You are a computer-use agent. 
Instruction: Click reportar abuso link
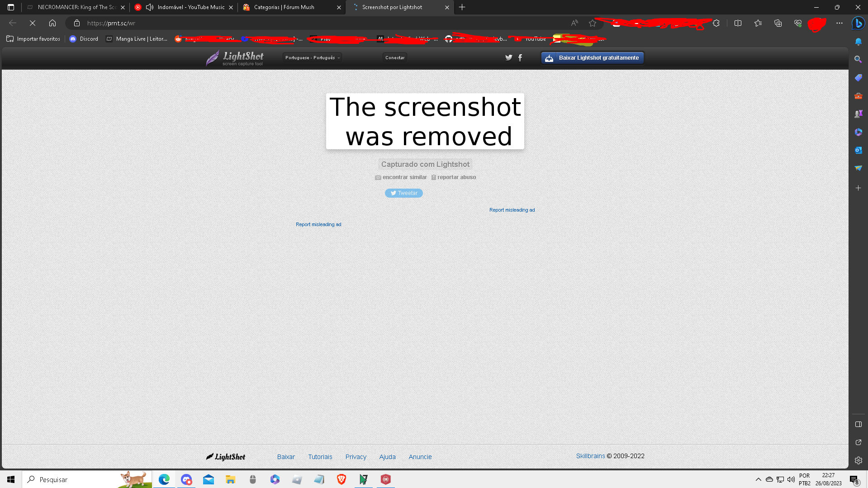point(454,177)
